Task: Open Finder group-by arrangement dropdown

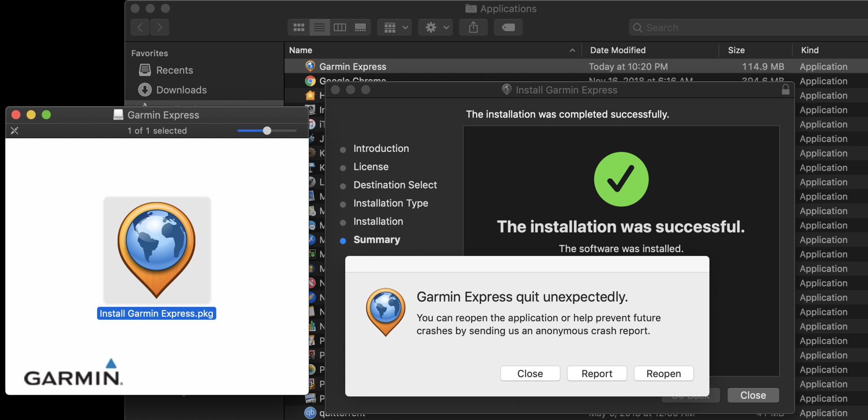Action: tap(395, 27)
